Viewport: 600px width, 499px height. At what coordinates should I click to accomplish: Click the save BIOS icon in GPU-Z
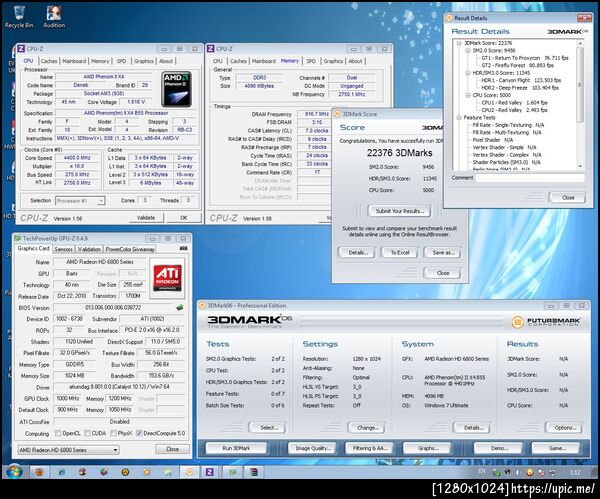[179, 307]
